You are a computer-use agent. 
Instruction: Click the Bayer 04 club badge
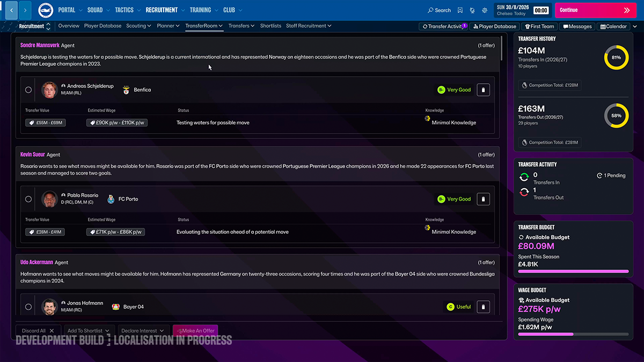(115, 307)
